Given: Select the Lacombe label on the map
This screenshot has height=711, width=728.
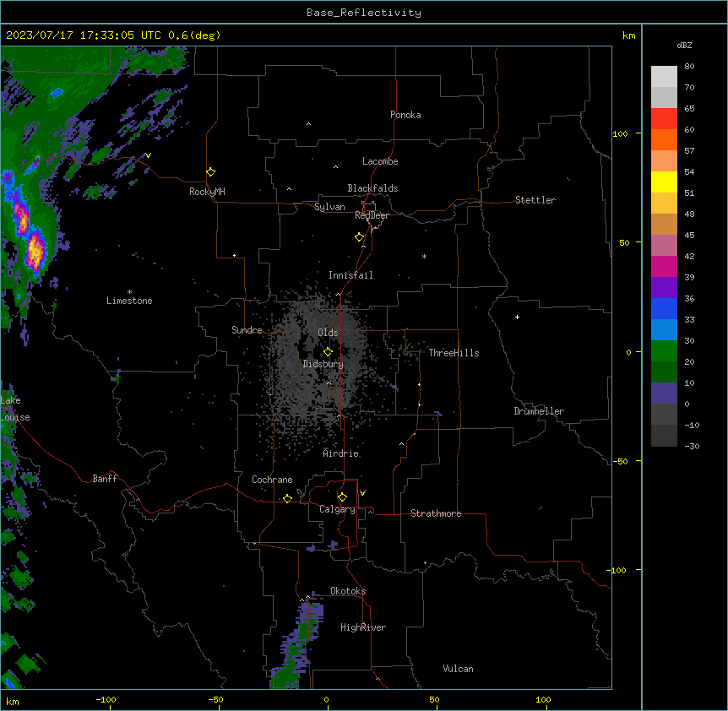Looking at the screenshot, I should 380,161.
